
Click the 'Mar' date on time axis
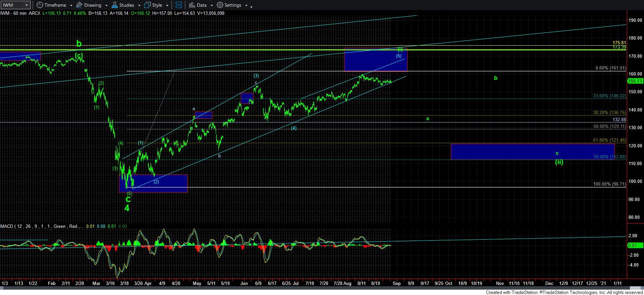(x=96, y=284)
